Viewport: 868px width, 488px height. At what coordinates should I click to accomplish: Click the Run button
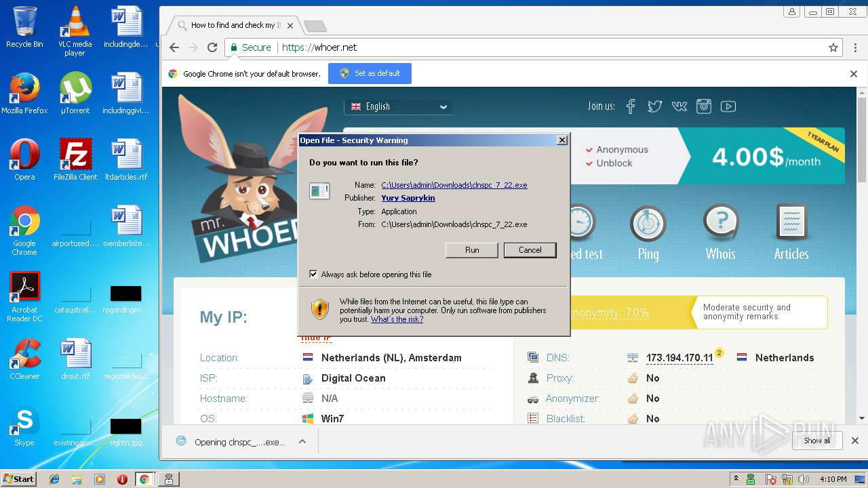[472, 250]
